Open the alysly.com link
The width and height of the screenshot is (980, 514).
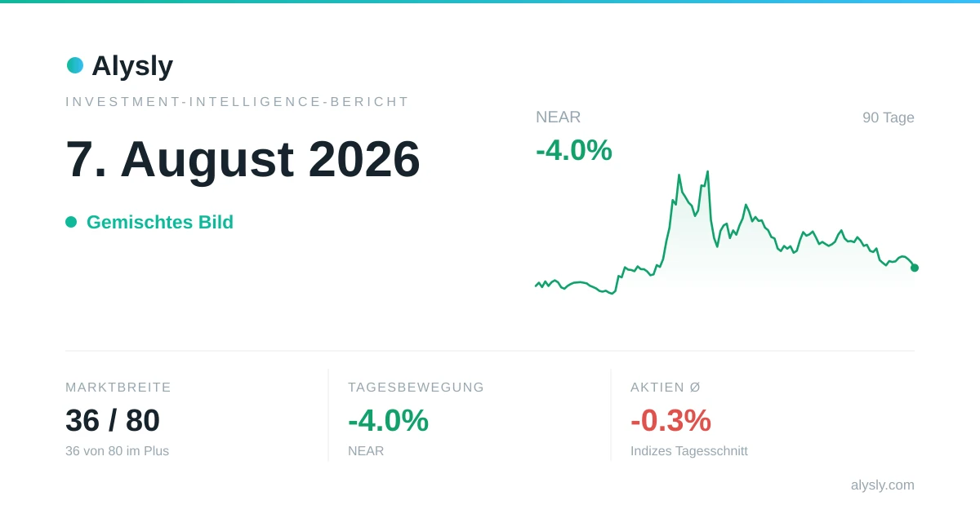(883, 485)
